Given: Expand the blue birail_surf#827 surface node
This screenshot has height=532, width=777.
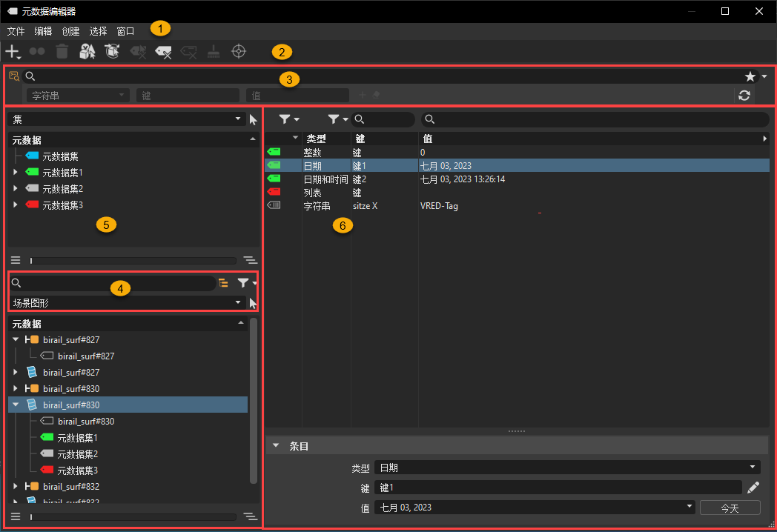Looking at the screenshot, I should click(16, 372).
